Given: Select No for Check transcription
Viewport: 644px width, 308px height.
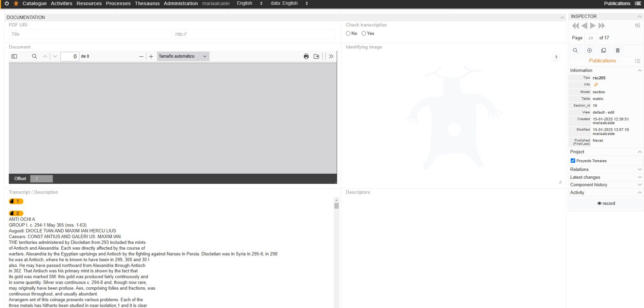Looking at the screenshot, I should point(348,34).
